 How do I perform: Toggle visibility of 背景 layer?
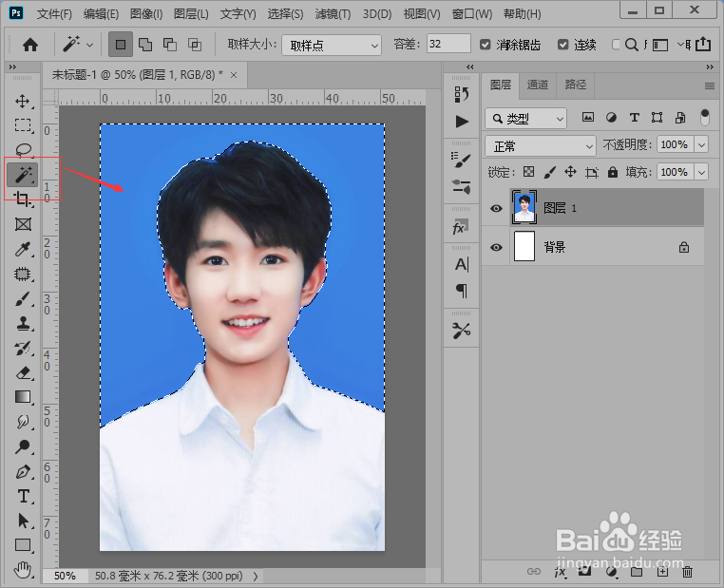pos(495,247)
